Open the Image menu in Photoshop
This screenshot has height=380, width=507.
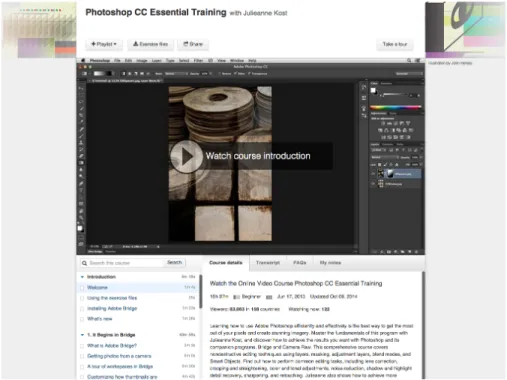[x=142, y=60]
